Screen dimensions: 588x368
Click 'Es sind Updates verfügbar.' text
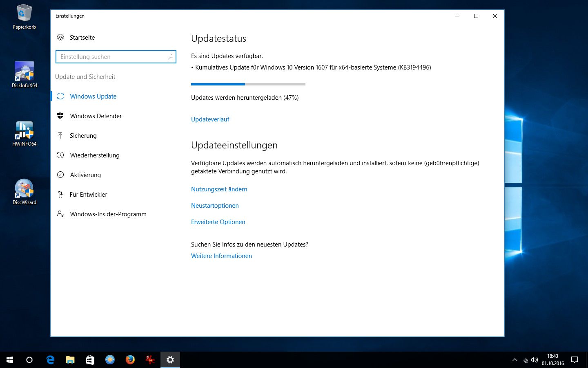coord(227,56)
